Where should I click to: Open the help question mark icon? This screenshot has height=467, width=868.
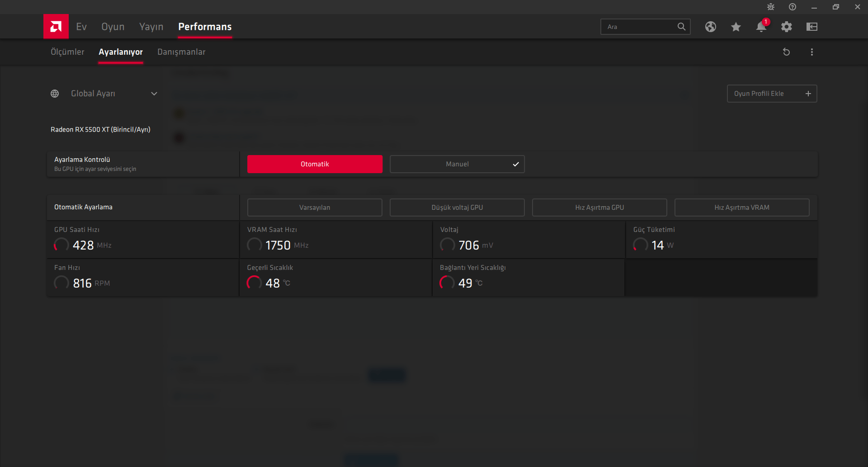(x=793, y=7)
